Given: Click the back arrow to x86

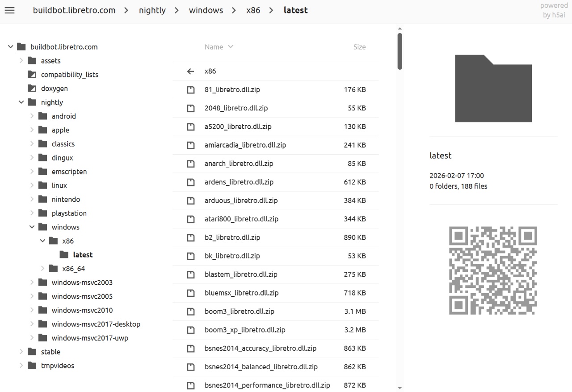Looking at the screenshot, I should 191,72.
